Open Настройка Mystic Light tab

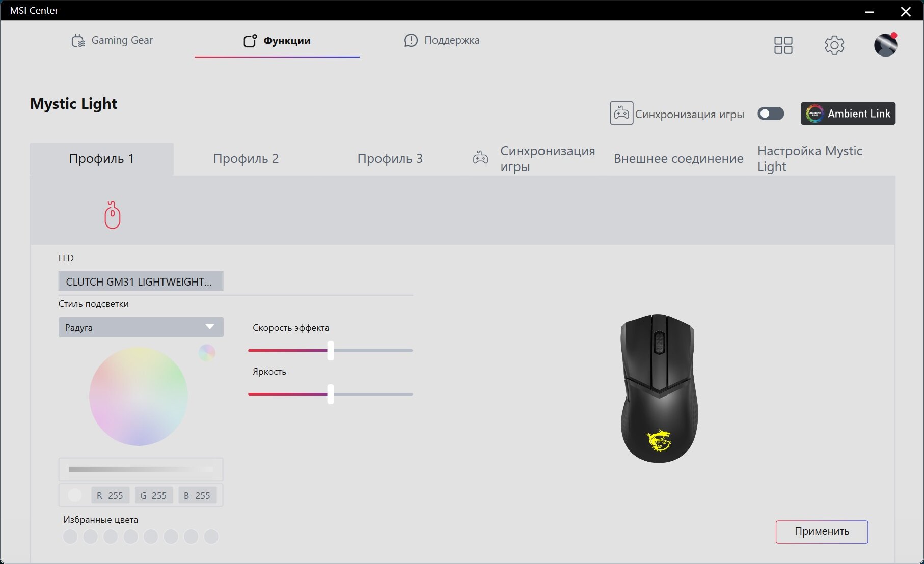point(810,159)
